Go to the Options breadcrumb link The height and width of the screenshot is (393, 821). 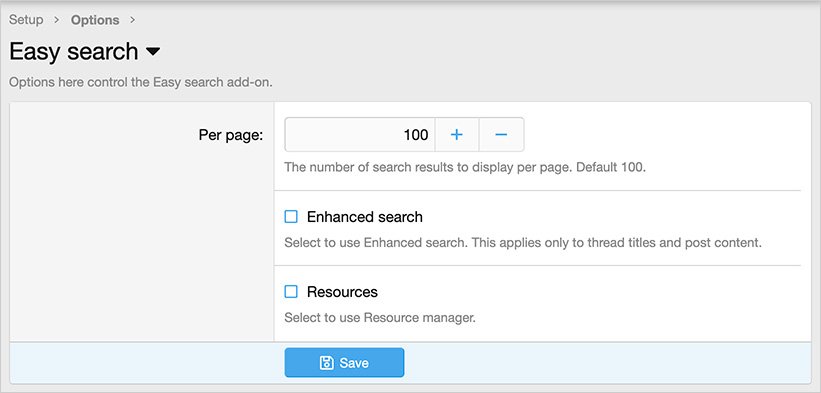coord(95,20)
